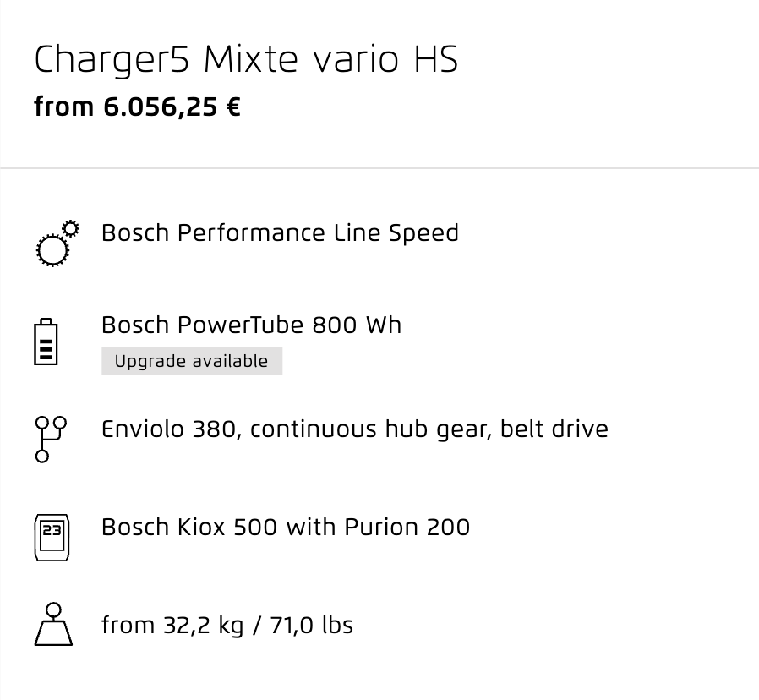Click the motor gears icon
759x700 pixels.
click(57, 243)
